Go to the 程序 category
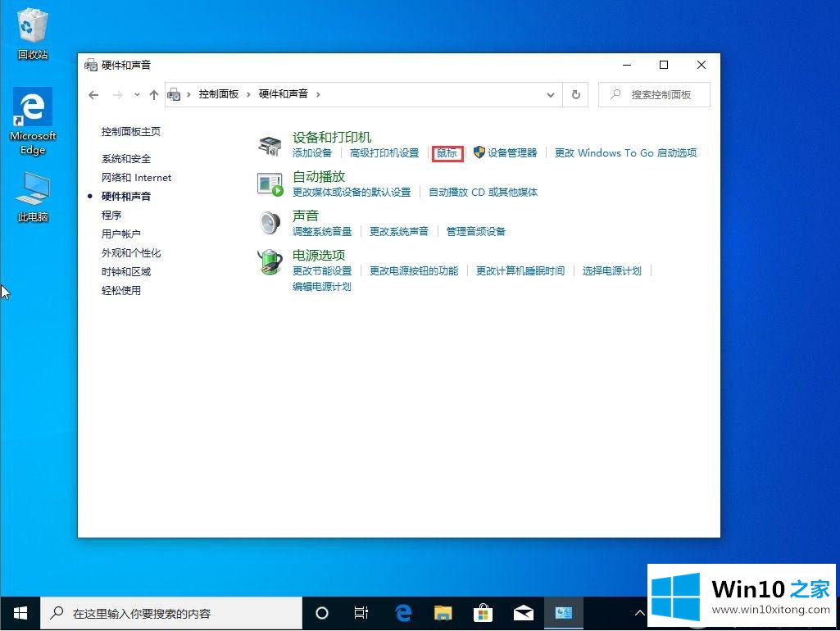This screenshot has height=631, width=840. [111, 216]
